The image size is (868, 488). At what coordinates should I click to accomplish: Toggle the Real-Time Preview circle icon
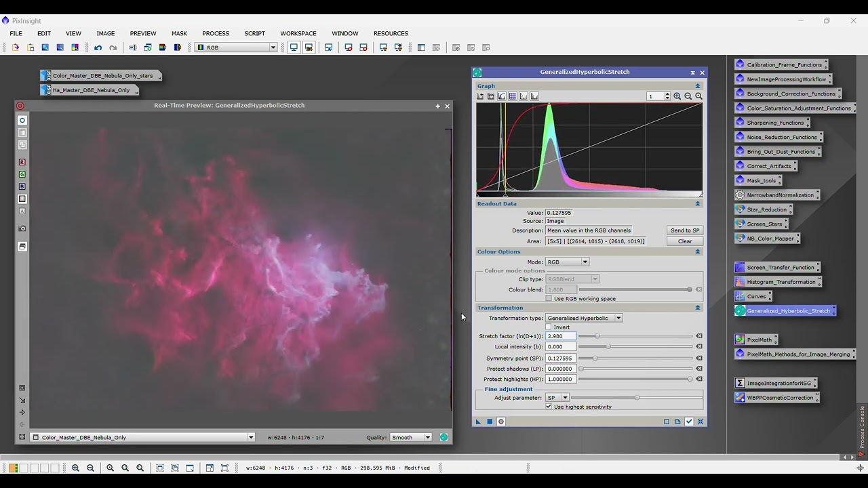[501, 422]
